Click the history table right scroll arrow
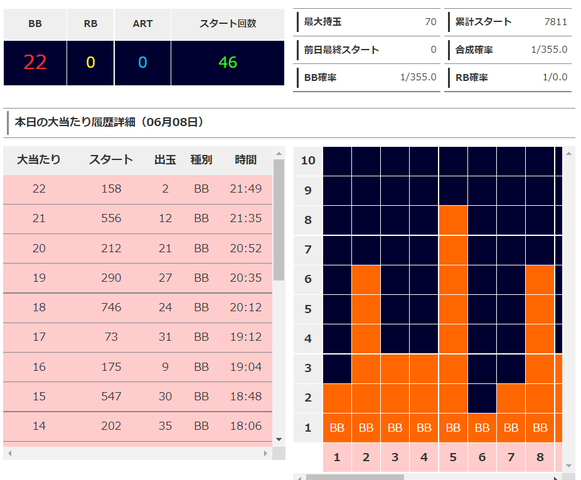The height and width of the screenshot is (480, 581). click(265, 453)
